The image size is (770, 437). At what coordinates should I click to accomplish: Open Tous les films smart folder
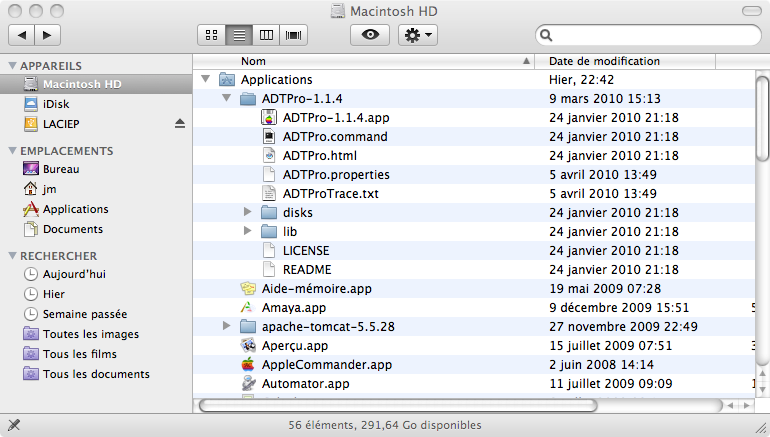pyautogui.click(x=80, y=354)
